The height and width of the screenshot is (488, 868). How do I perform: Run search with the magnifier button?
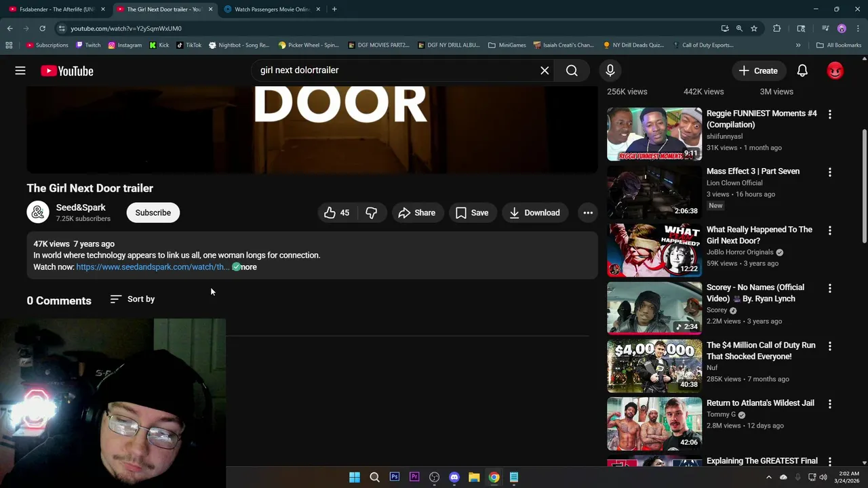[x=572, y=70]
